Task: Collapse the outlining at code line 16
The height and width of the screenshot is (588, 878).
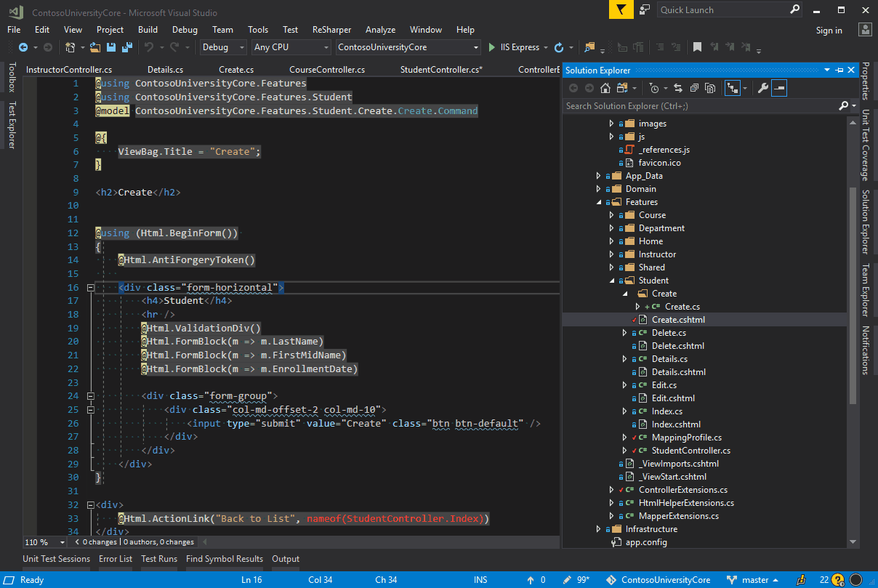Action: click(91, 288)
